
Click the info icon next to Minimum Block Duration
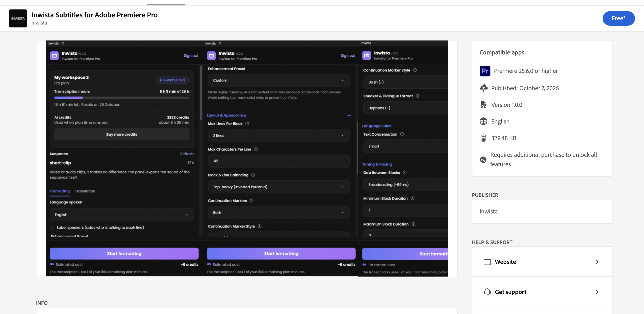pos(412,198)
